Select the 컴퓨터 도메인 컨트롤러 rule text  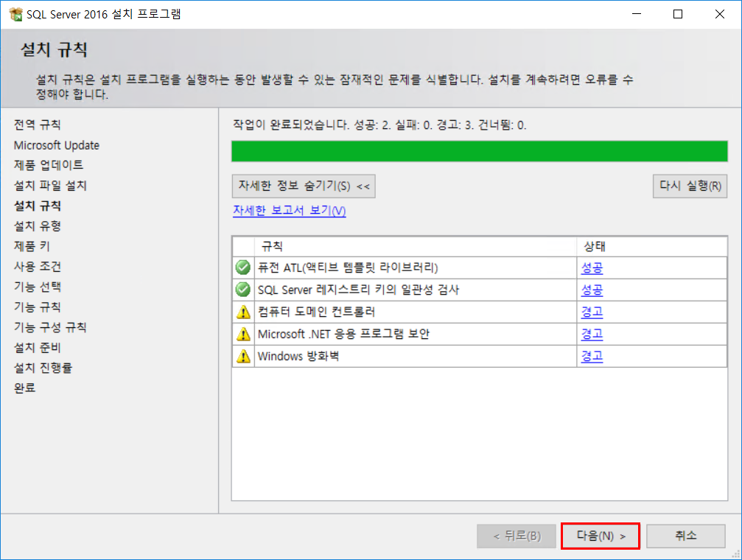(317, 312)
